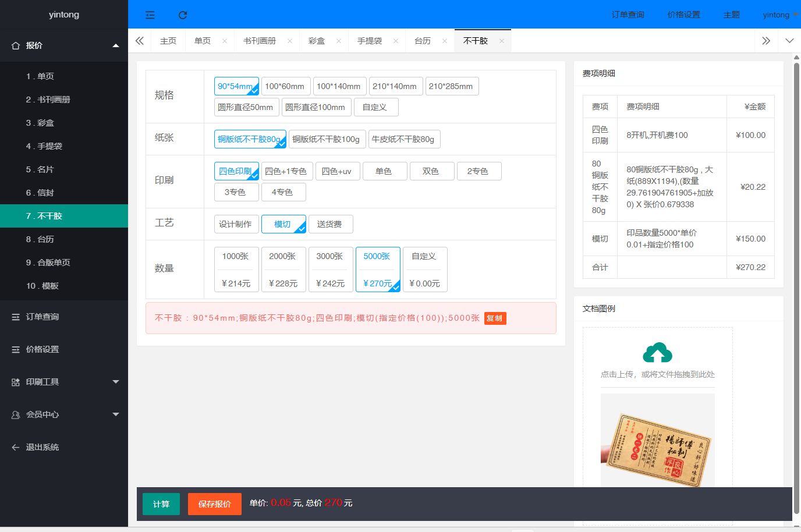Switch to the 书刊画册 tab

pos(260,41)
